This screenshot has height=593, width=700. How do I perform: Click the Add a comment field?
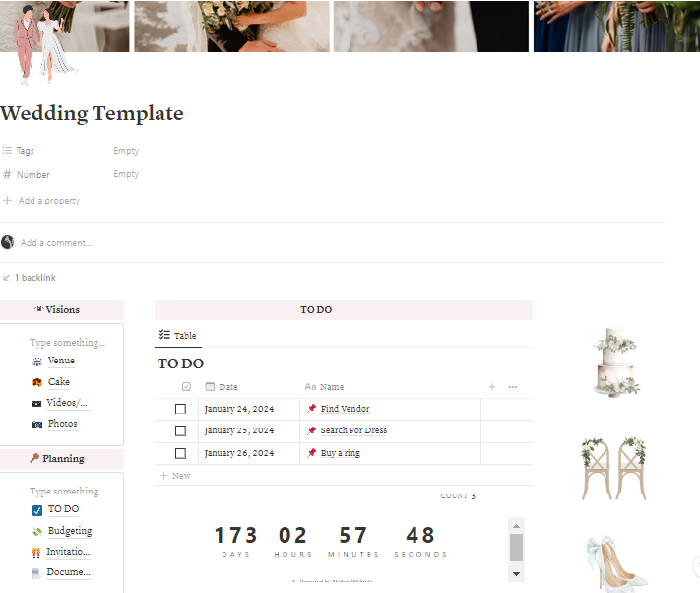click(x=56, y=243)
